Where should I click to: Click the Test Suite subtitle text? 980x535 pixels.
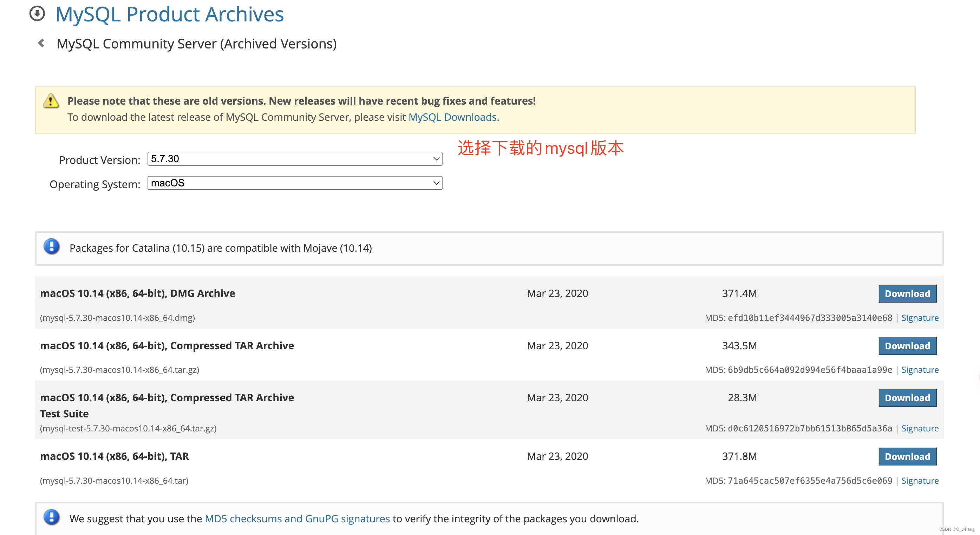point(64,414)
